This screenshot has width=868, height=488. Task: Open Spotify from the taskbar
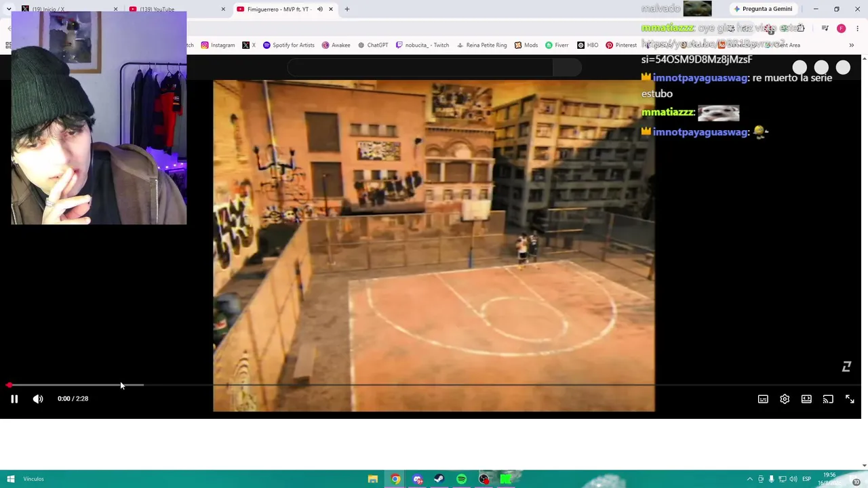coord(462,479)
